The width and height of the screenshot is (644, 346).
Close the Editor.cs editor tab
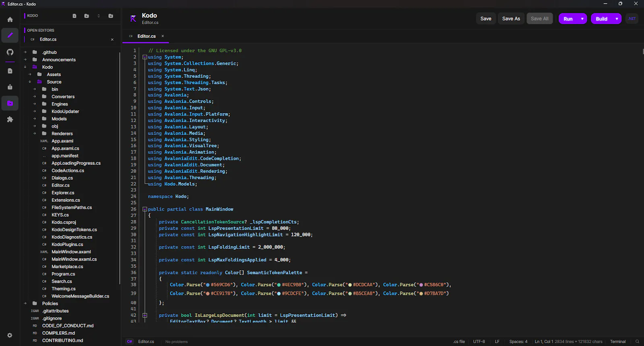click(x=163, y=36)
